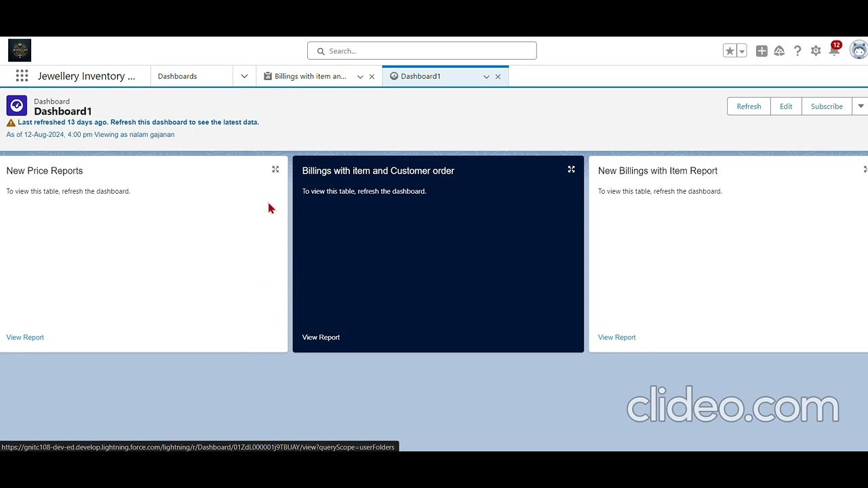Click the Subscribe button

(827, 106)
